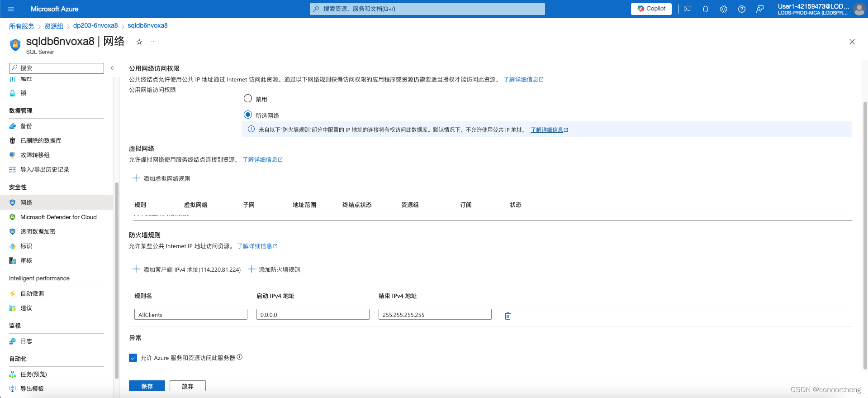Click the main pane vertical scrollbar

click(865, 235)
